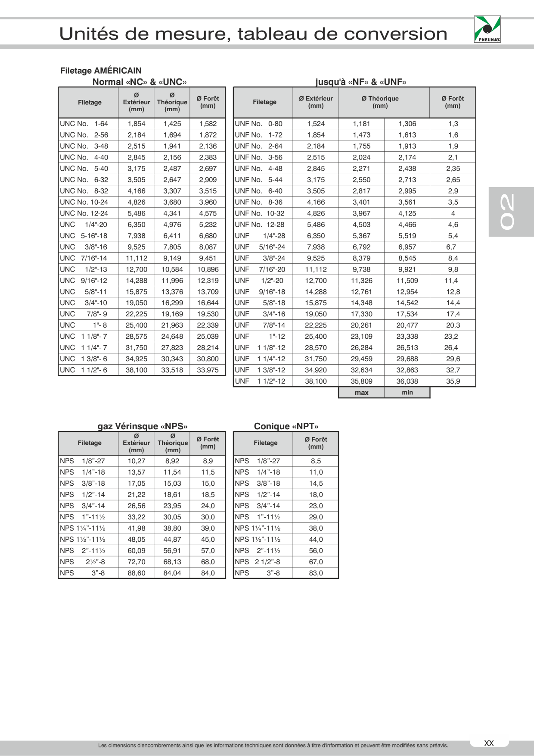Click 'Ø Forêt (mm)' header in UNF table
The width and height of the screenshot is (534, 756).
(x=453, y=102)
